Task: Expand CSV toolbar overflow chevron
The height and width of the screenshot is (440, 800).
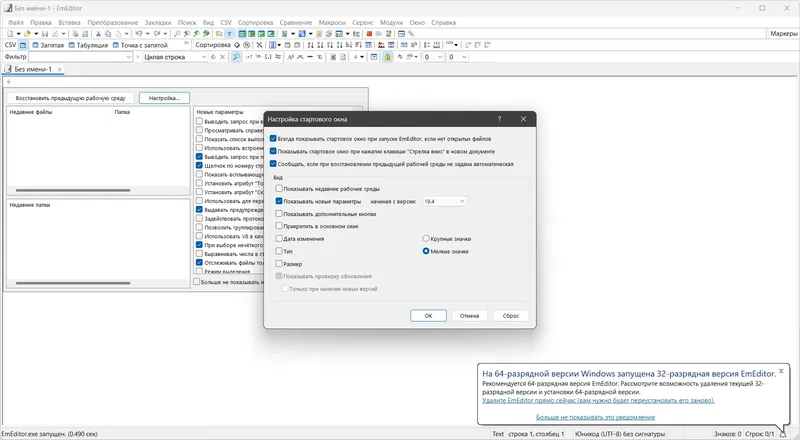Action: click(x=186, y=44)
